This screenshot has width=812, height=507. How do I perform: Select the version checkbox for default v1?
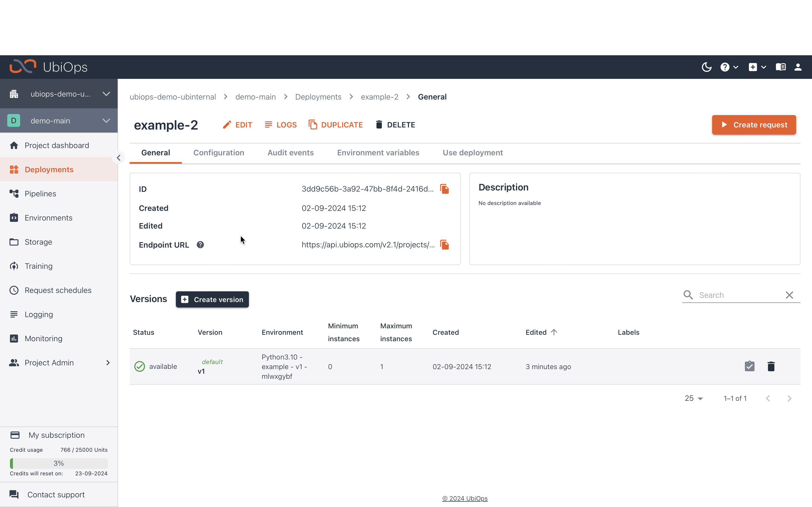click(x=749, y=366)
